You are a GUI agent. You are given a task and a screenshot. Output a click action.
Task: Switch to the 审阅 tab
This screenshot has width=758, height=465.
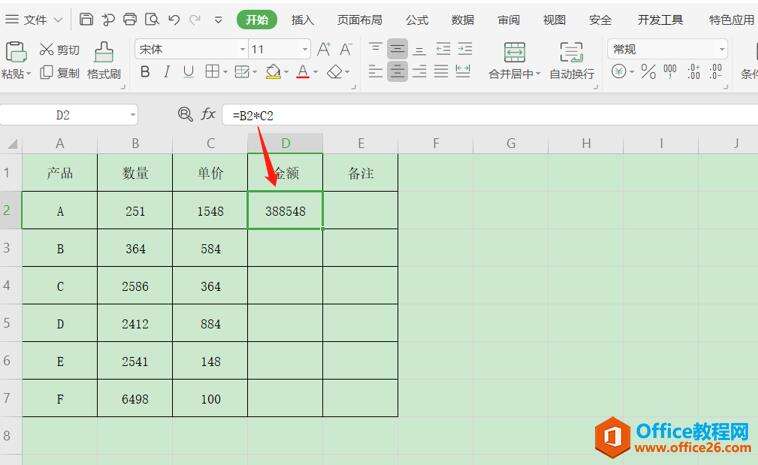(509, 20)
